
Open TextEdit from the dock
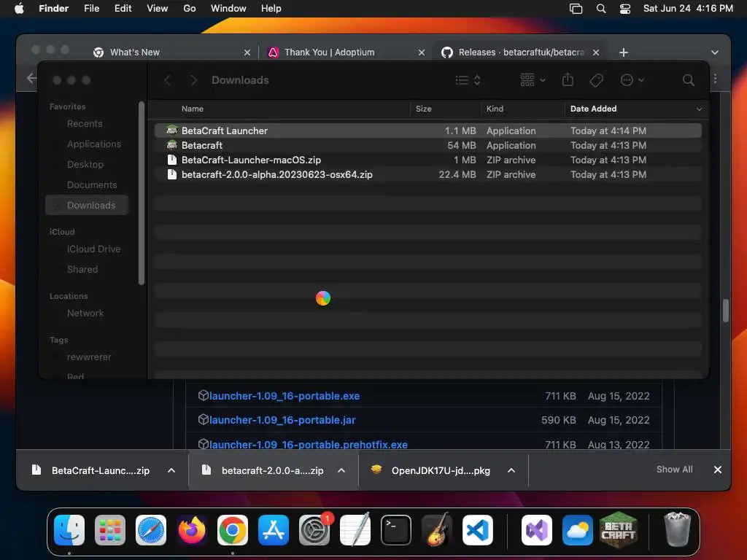click(355, 530)
